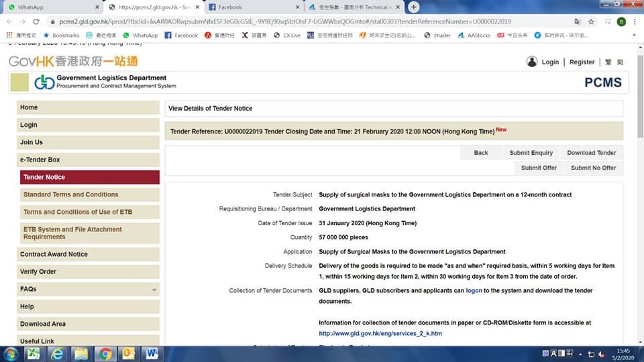Open Home in the sidebar menu

click(88, 107)
